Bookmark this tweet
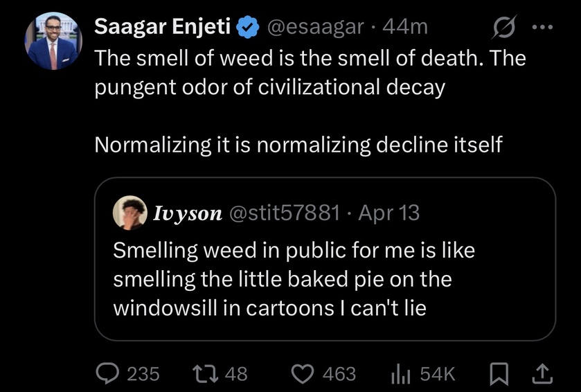 [x=498, y=374]
